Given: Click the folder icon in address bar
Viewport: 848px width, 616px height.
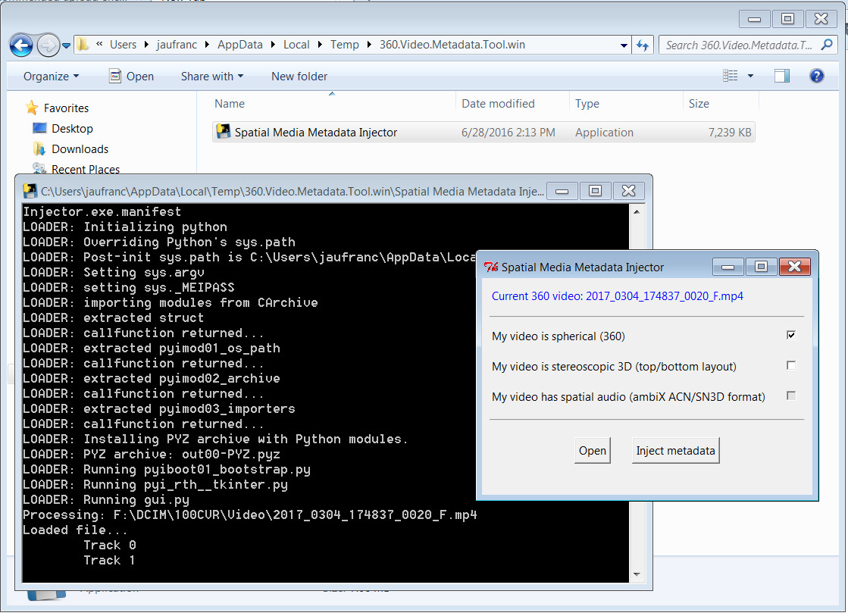Looking at the screenshot, I should click(x=82, y=45).
